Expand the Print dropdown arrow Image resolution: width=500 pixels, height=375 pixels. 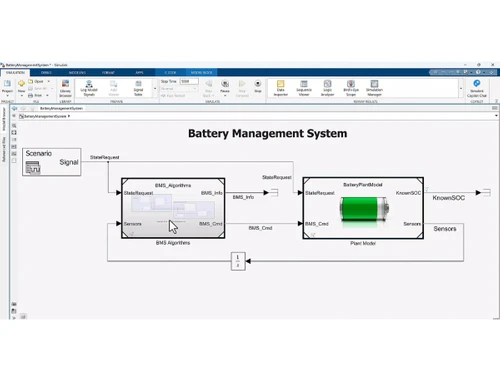pyautogui.click(x=47, y=95)
